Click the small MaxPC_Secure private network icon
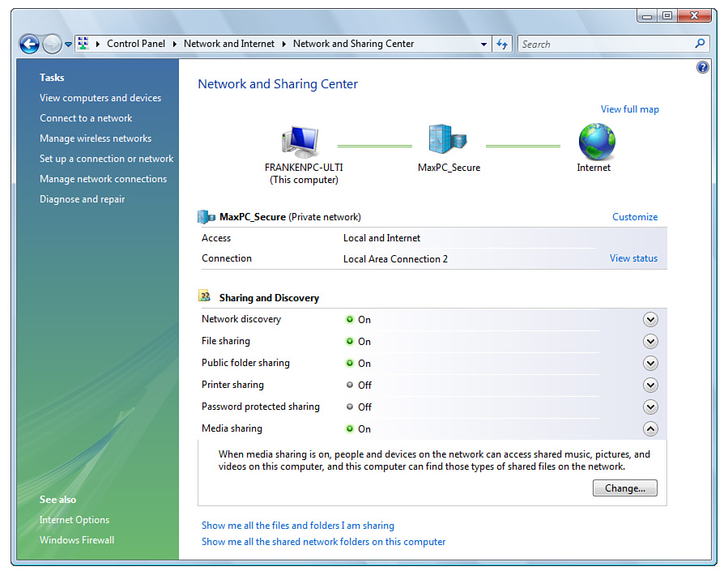 click(206, 217)
